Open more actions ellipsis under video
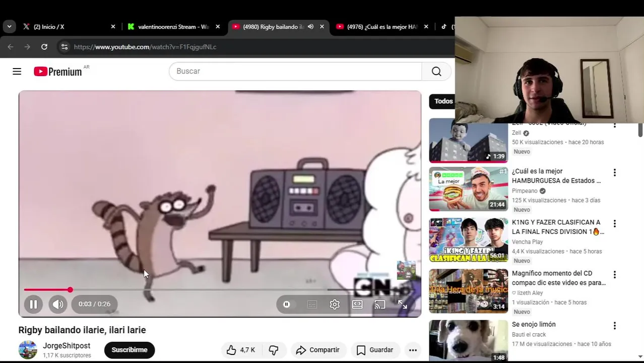 (x=413, y=350)
